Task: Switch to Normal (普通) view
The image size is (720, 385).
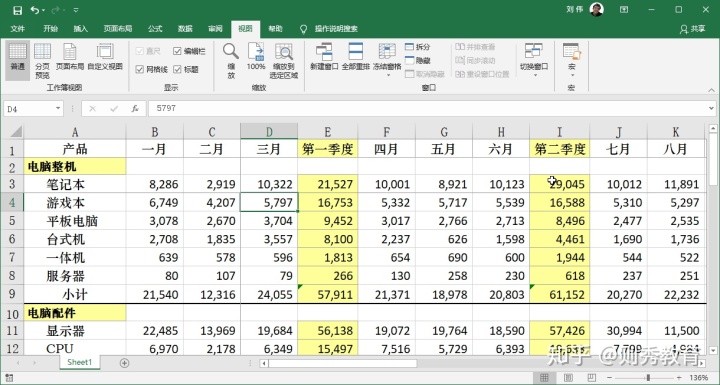Action: click(18, 60)
